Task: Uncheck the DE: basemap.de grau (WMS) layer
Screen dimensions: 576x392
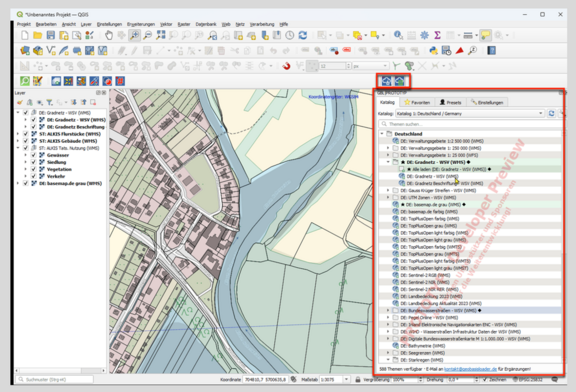Action: click(x=26, y=183)
